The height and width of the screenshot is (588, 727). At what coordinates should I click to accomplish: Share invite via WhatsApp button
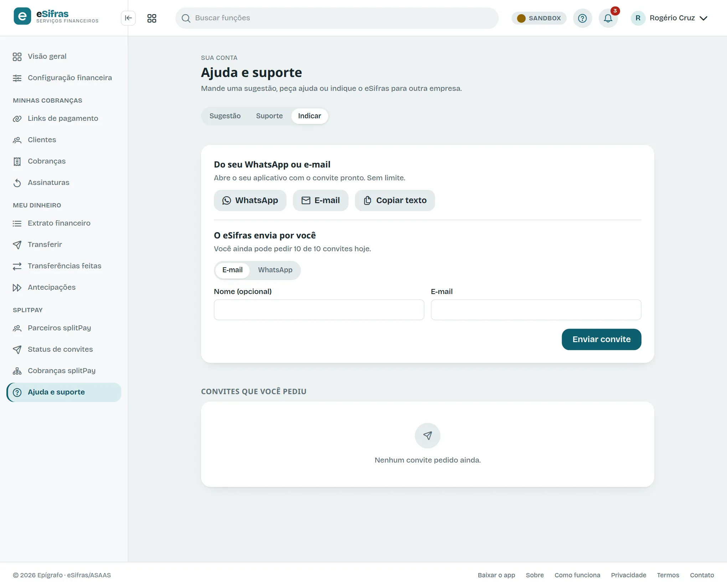tap(250, 200)
